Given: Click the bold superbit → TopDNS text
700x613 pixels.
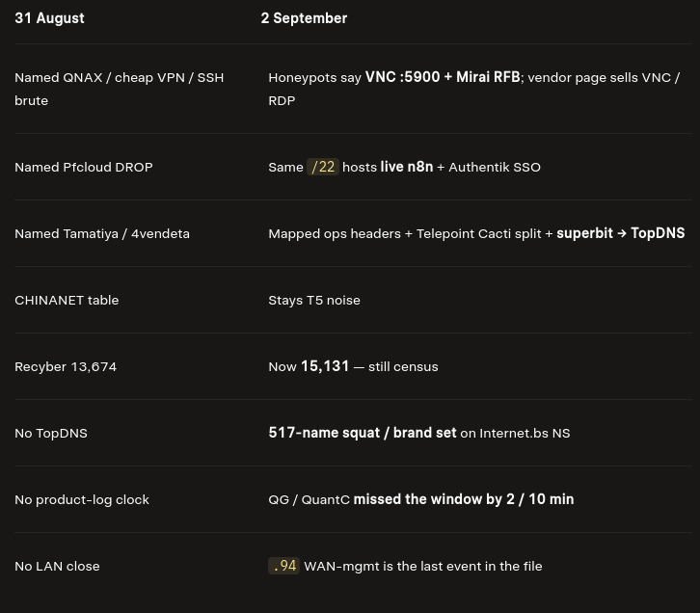Looking at the screenshot, I should tap(621, 233).
